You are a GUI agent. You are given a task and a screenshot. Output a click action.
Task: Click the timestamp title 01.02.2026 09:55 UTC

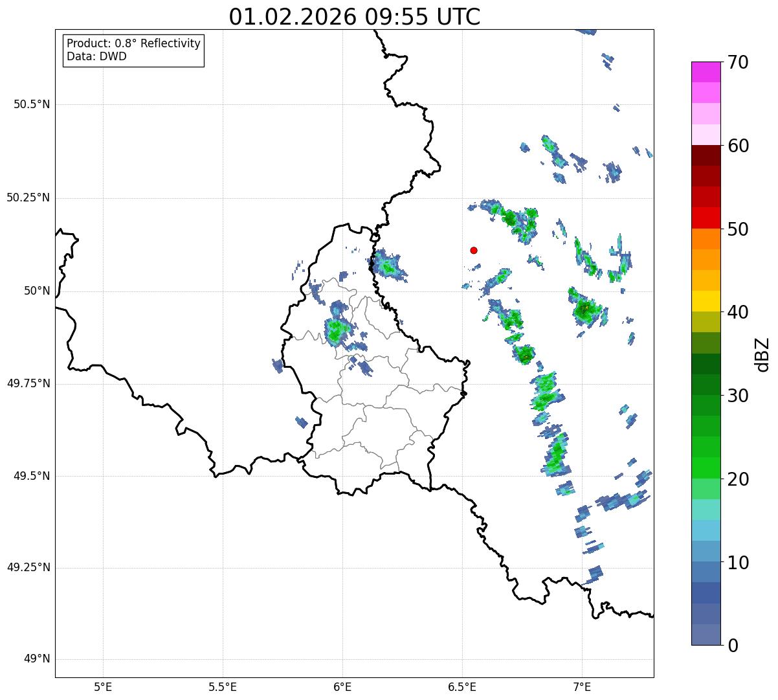coord(355,17)
